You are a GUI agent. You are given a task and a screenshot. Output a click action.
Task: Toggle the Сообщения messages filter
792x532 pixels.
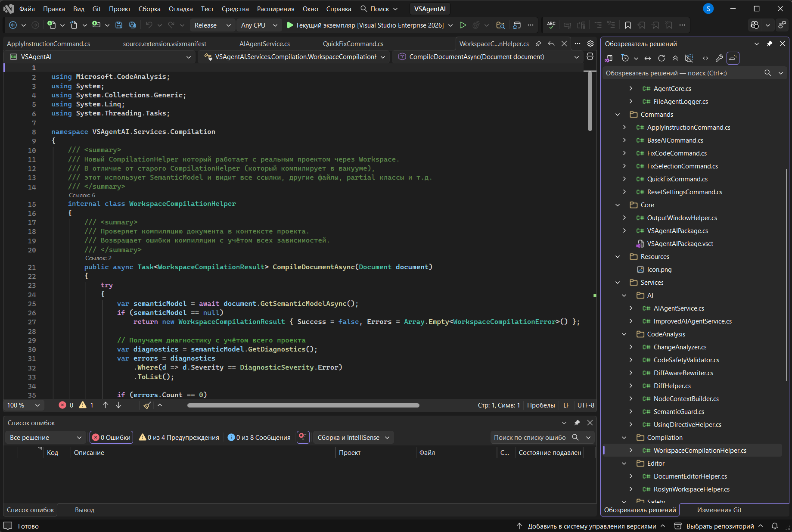click(259, 438)
